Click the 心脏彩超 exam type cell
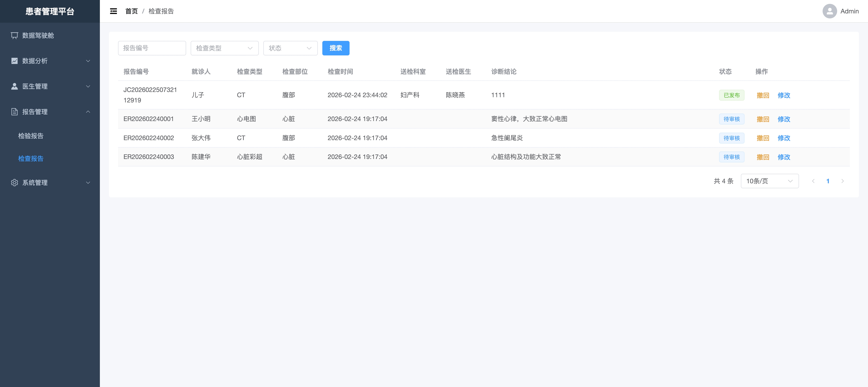The height and width of the screenshot is (387, 868). 249,157
